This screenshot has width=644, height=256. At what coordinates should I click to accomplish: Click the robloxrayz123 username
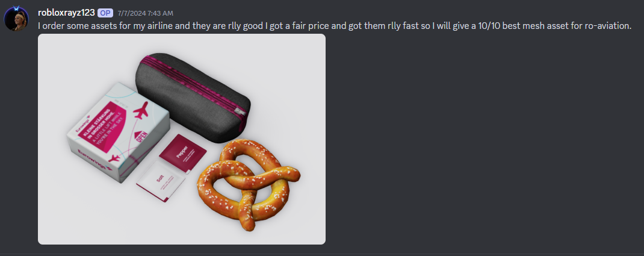(67, 13)
